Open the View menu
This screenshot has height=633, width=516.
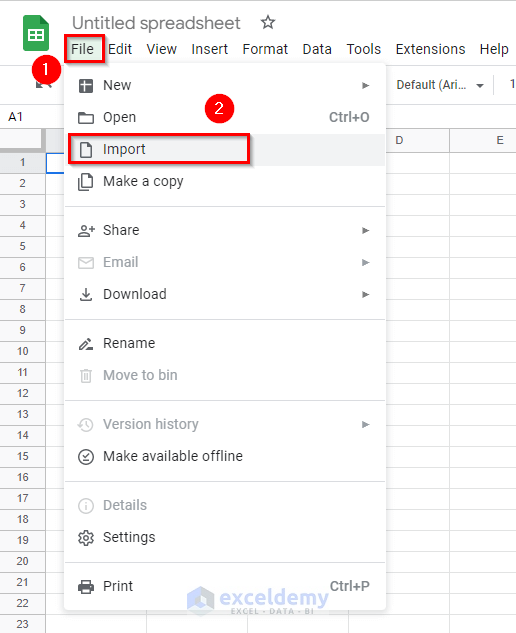162,49
